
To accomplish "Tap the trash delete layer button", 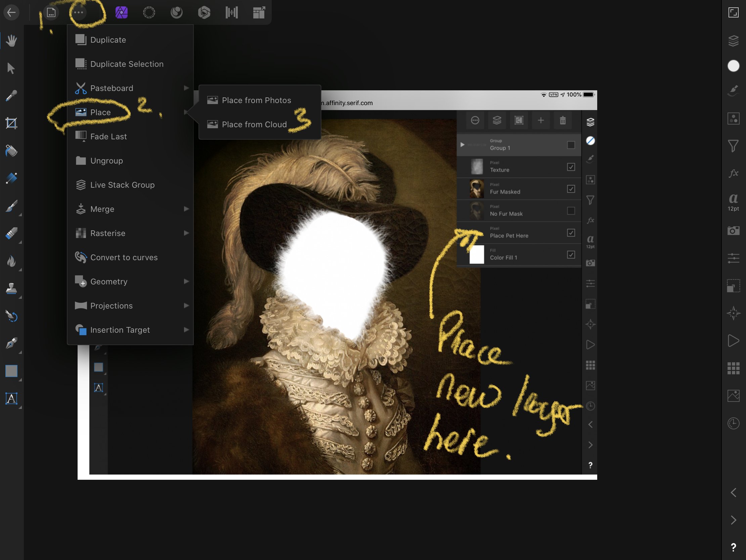I will [563, 121].
